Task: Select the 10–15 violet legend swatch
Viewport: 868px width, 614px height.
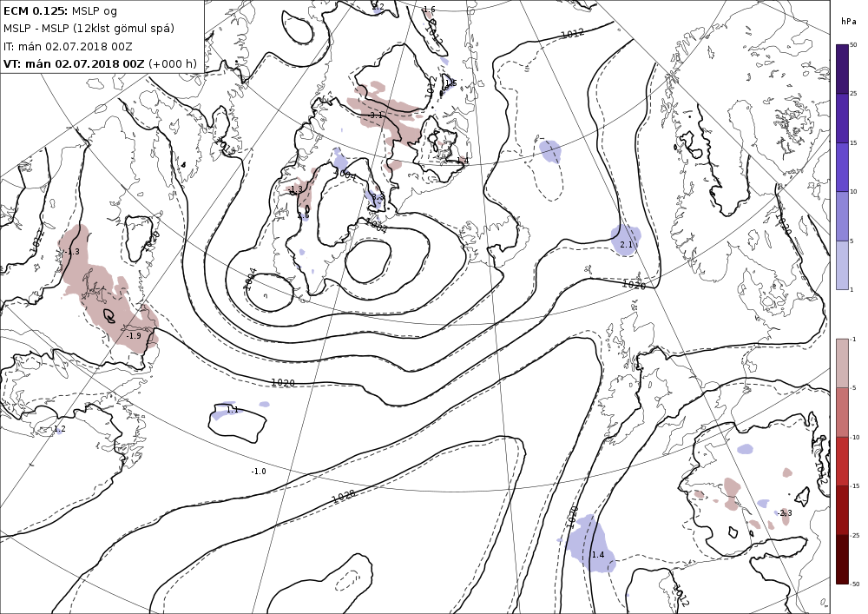Action: click(x=843, y=168)
